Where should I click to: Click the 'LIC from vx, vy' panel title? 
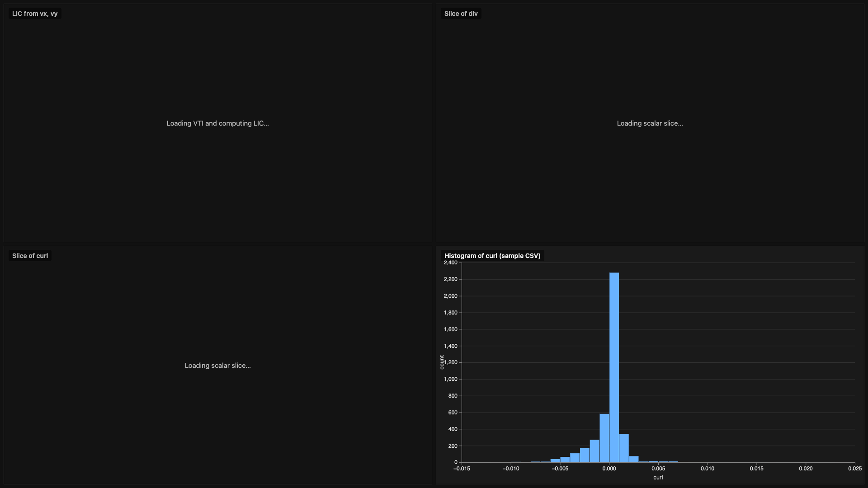tap(35, 14)
